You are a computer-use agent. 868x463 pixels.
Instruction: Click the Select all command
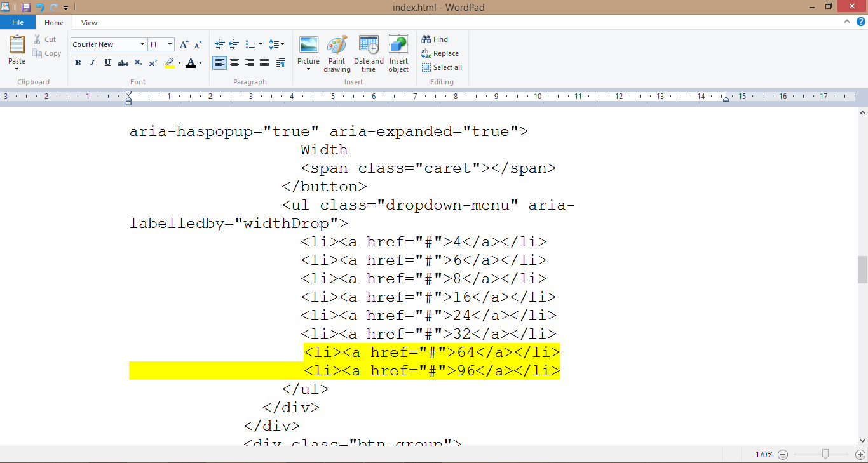442,67
